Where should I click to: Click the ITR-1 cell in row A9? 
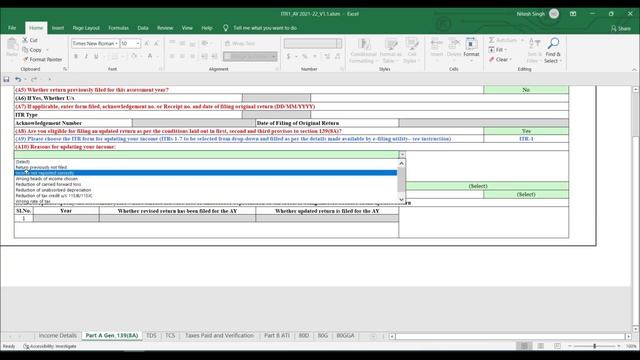(526, 139)
